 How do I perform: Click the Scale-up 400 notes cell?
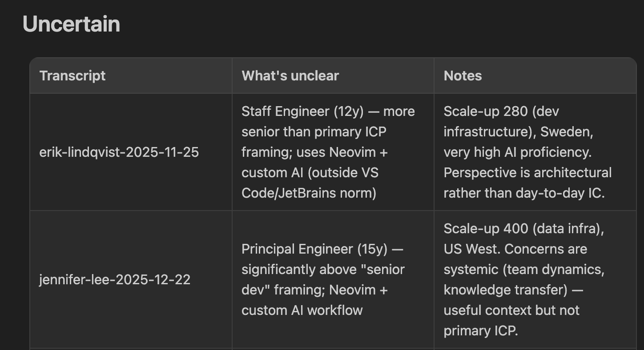(535, 279)
